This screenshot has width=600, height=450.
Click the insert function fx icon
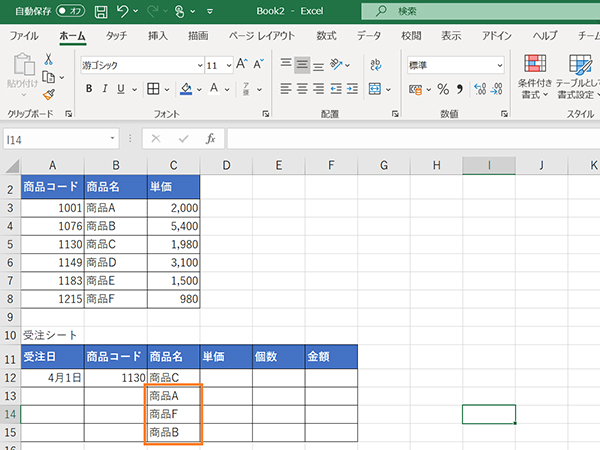(210, 139)
